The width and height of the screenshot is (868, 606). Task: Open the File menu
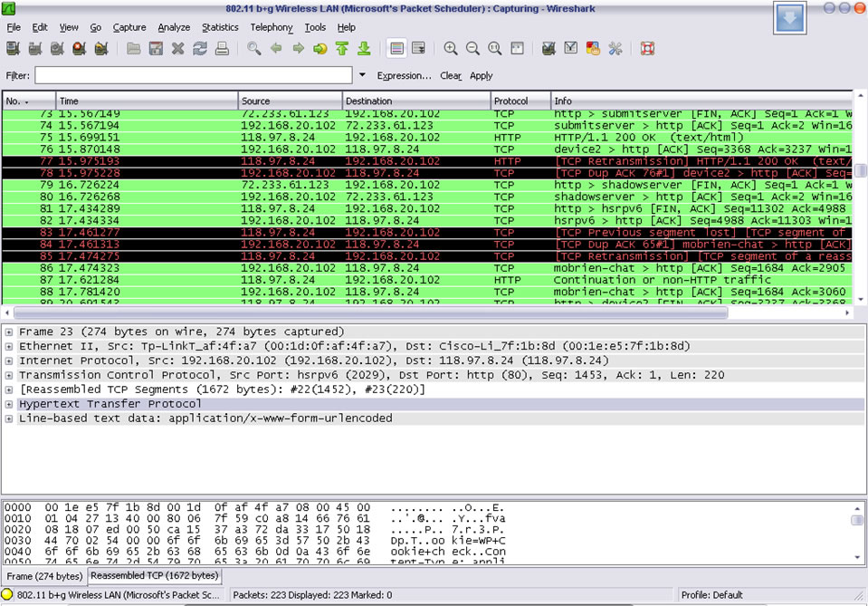(14, 27)
